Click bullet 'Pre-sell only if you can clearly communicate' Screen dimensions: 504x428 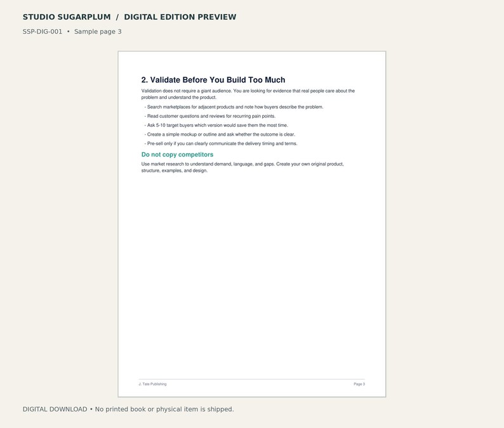pyautogui.click(x=221, y=143)
